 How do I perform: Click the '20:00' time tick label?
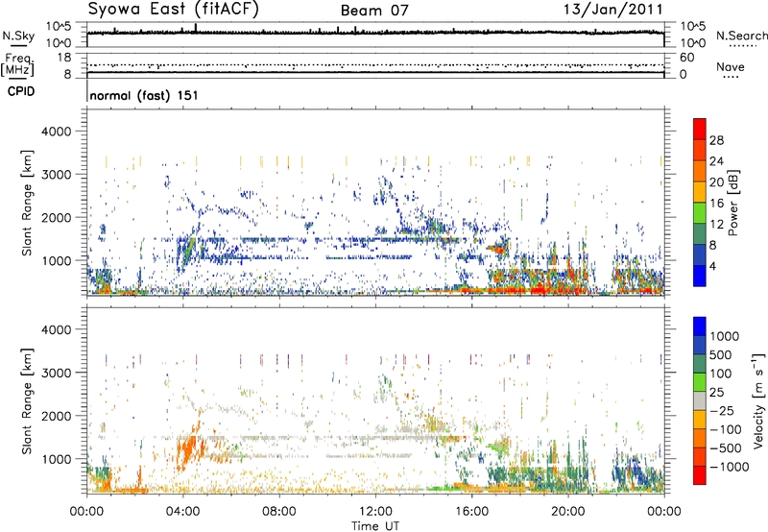567,512
